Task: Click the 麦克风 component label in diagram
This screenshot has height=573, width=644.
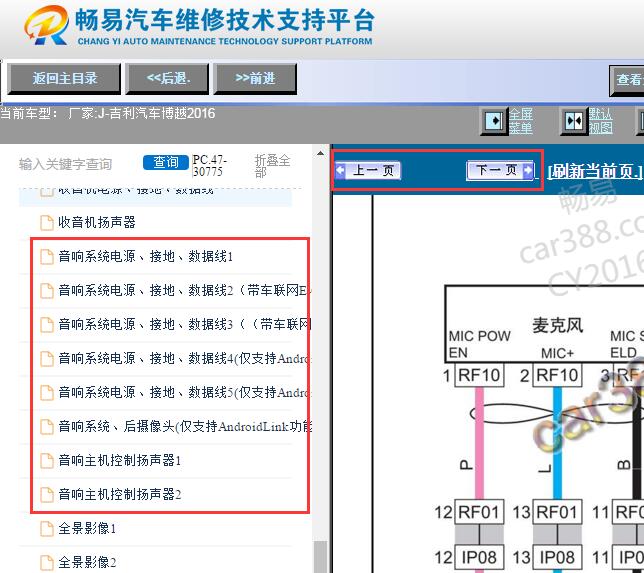Action: [x=557, y=325]
